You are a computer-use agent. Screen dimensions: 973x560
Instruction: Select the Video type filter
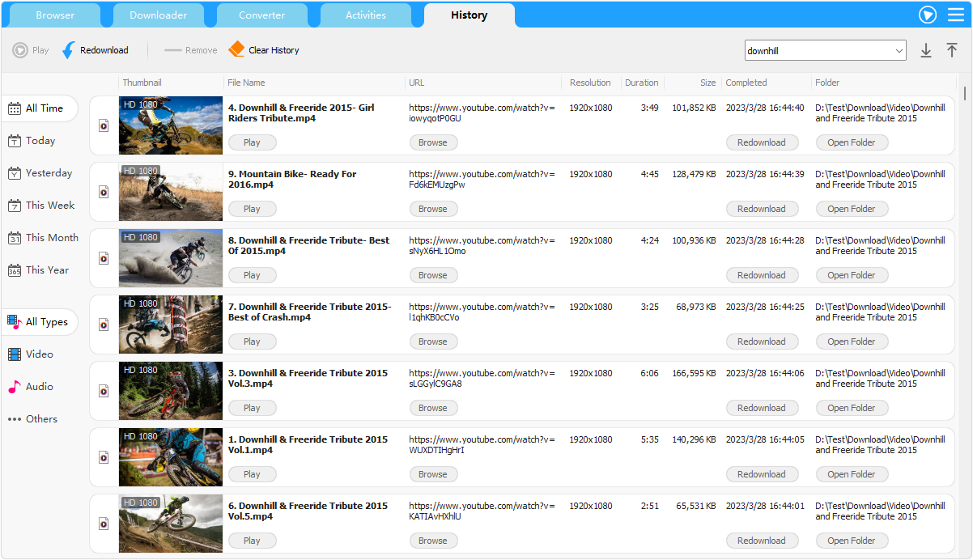click(x=39, y=354)
